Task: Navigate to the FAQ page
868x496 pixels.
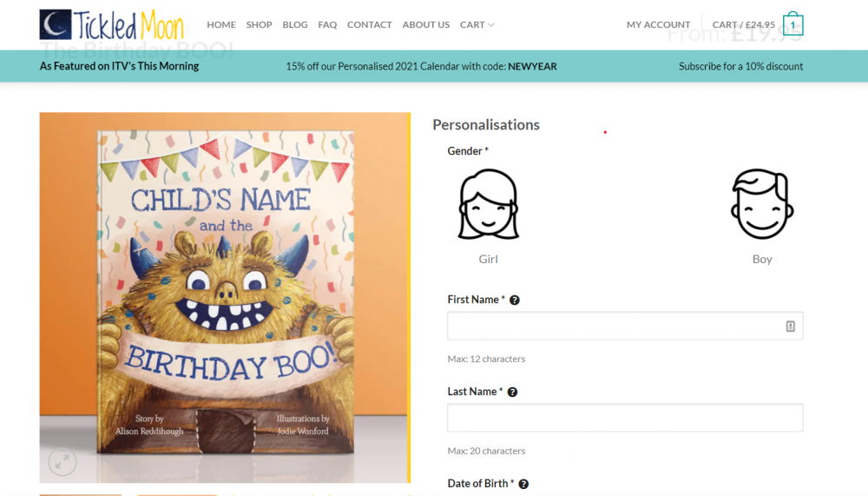Action: (x=327, y=25)
